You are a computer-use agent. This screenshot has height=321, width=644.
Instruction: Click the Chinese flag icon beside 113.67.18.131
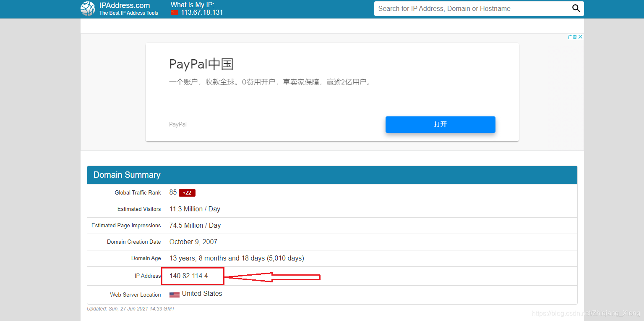[174, 13]
